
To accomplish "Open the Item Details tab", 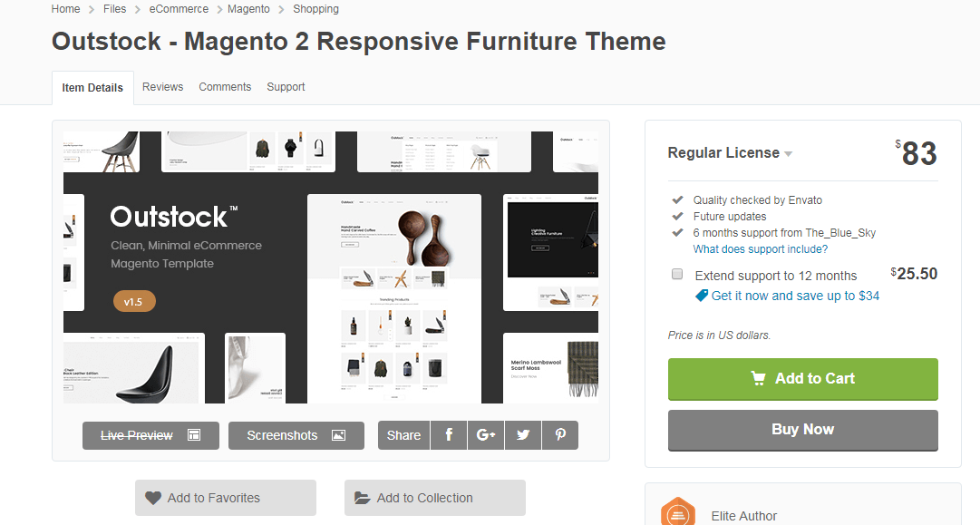I will pos(92,87).
